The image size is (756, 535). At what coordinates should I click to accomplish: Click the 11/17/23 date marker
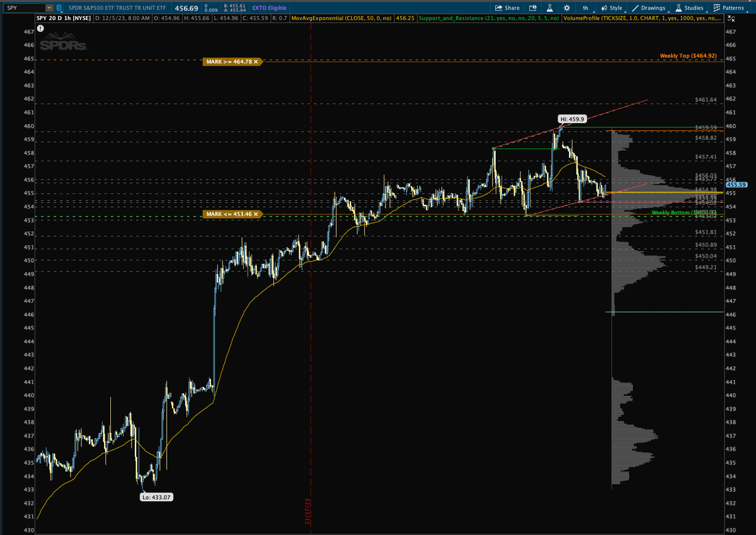click(x=309, y=512)
